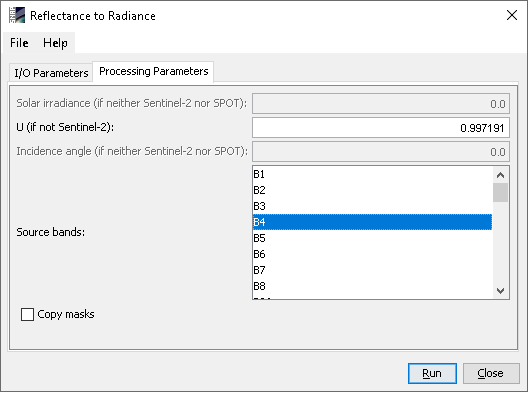This screenshot has height=393, width=528.
Task: Select band B8 in source bands list
Action: (372, 286)
